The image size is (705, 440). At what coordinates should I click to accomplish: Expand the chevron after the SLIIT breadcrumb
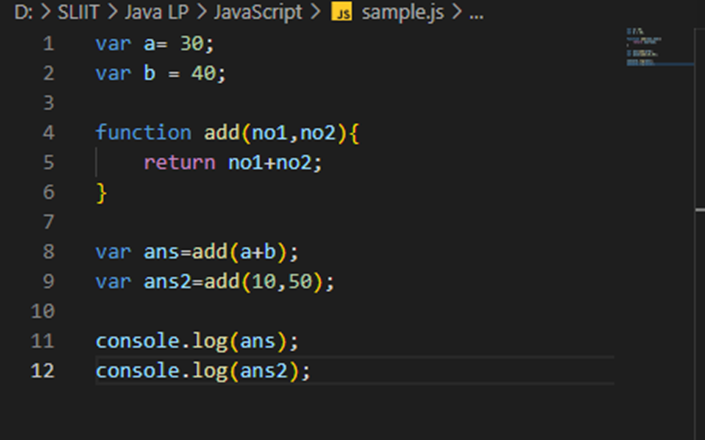pyautogui.click(x=112, y=12)
